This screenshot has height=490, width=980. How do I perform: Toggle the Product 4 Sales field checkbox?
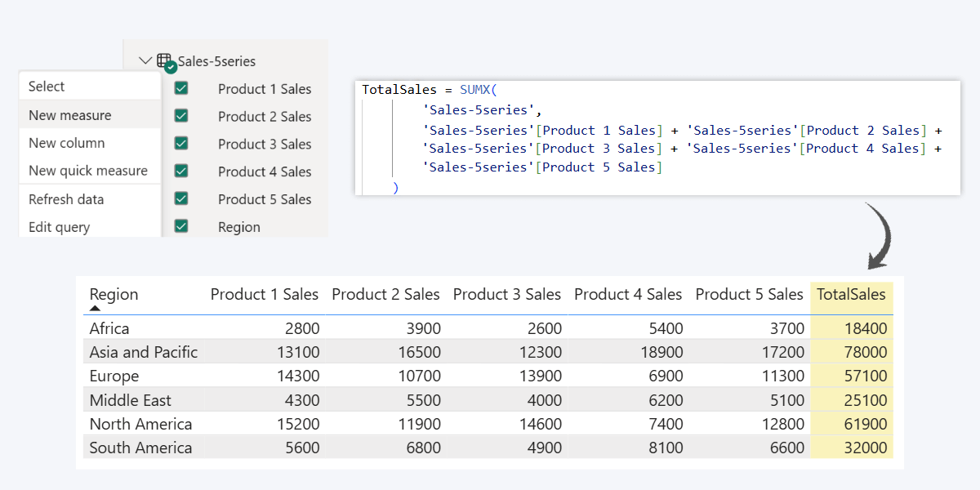[x=181, y=171]
